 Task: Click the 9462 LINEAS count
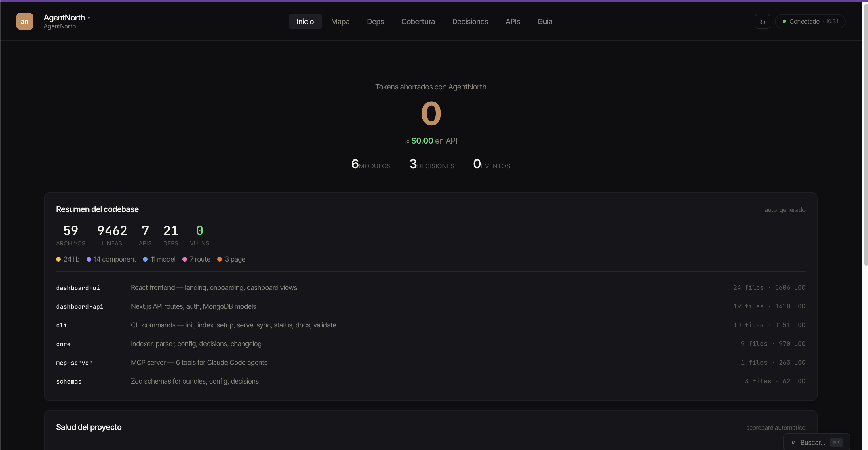point(112,235)
